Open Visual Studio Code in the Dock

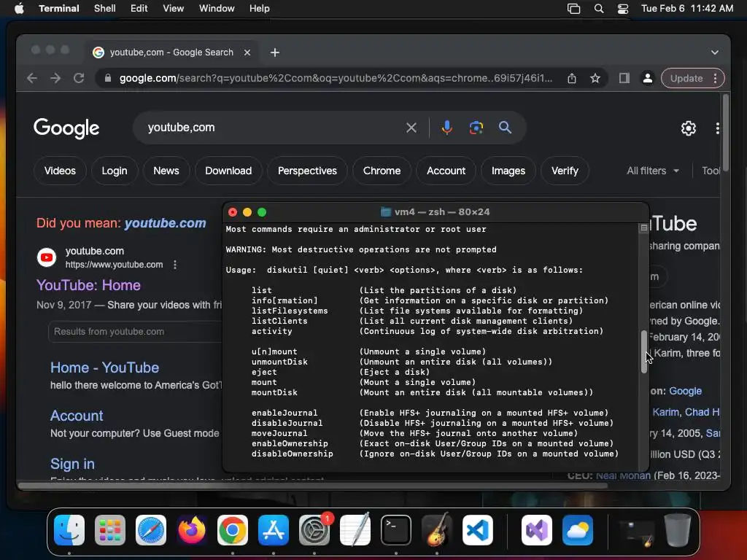(477, 530)
